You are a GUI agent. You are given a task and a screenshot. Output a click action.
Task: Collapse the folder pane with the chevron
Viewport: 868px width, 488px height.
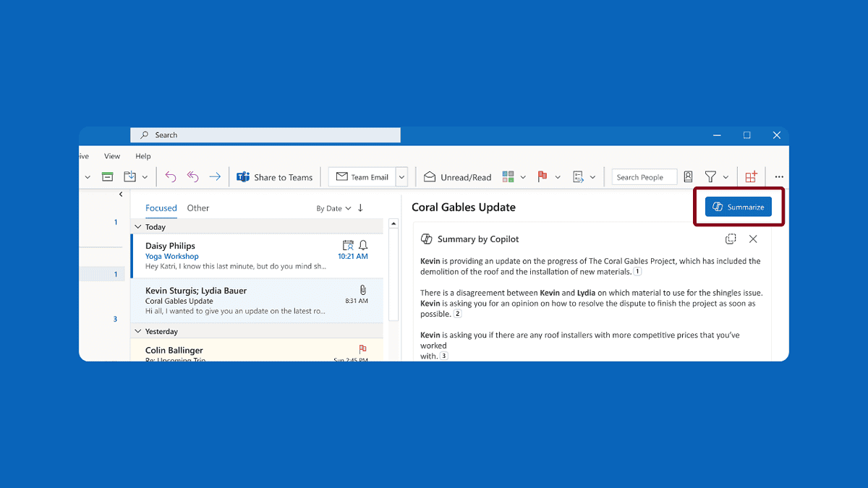[x=121, y=194]
